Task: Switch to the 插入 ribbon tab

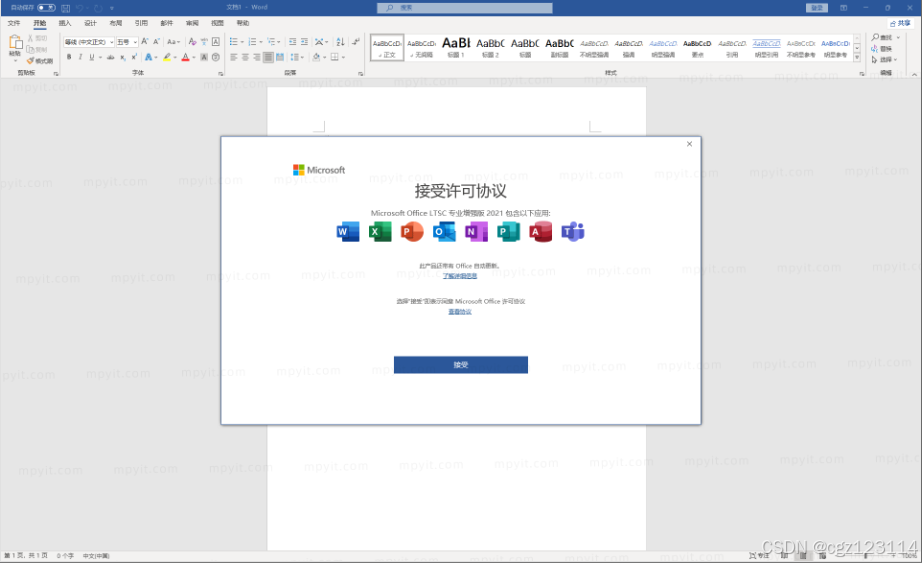Action: pyautogui.click(x=65, y=23)
